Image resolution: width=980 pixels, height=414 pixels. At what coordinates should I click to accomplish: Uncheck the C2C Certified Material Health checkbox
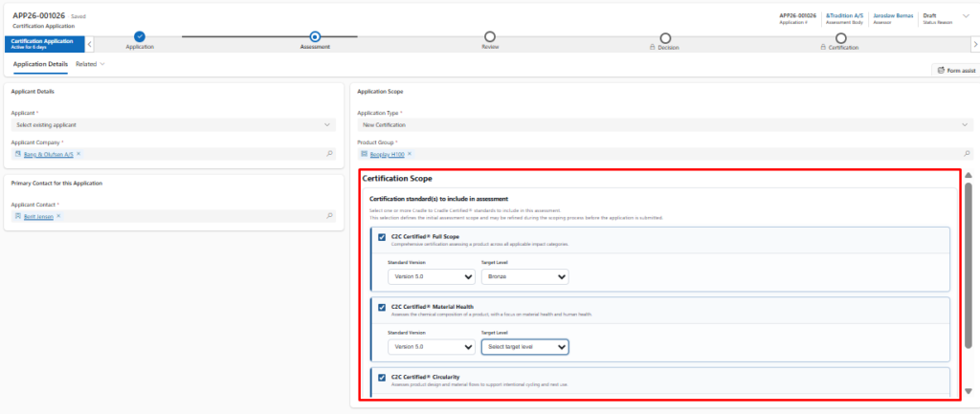point(382,307)
